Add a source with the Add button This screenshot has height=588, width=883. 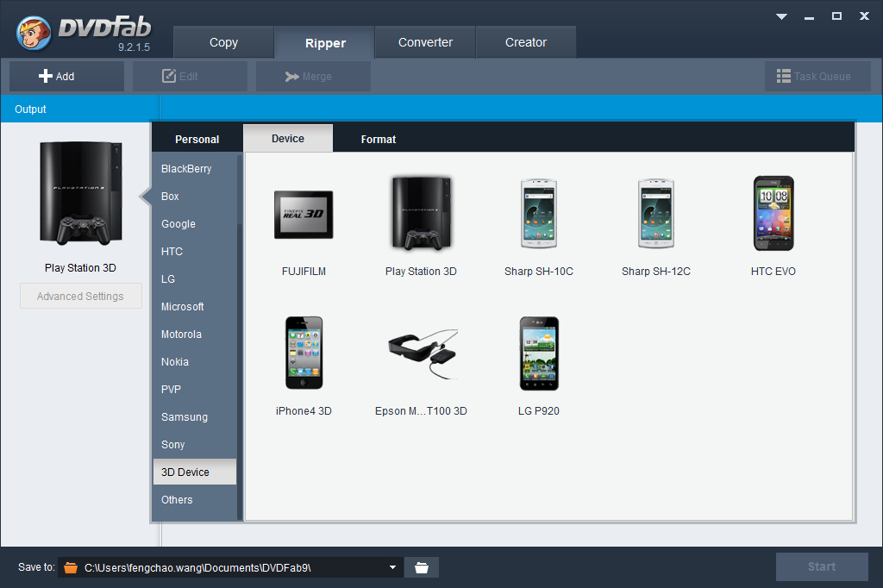pos(66,76)
